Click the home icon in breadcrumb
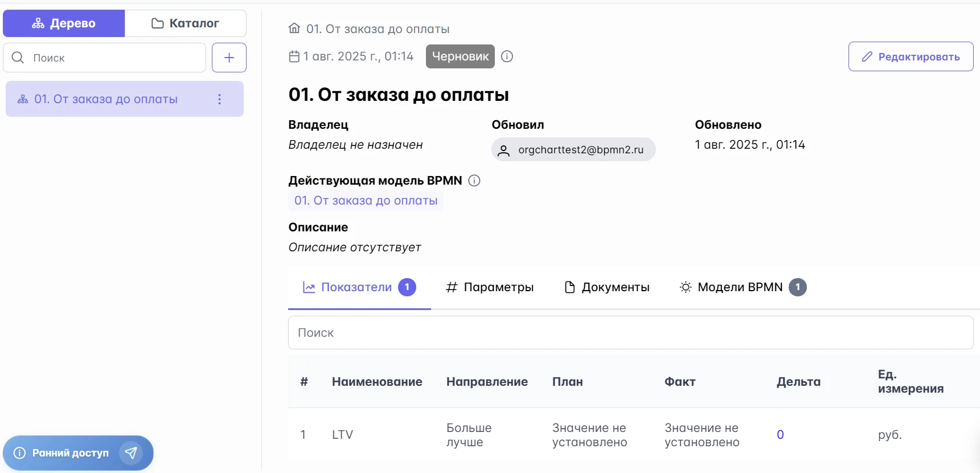The width and height of the screenshot is (980, 473). pos(294,28)
